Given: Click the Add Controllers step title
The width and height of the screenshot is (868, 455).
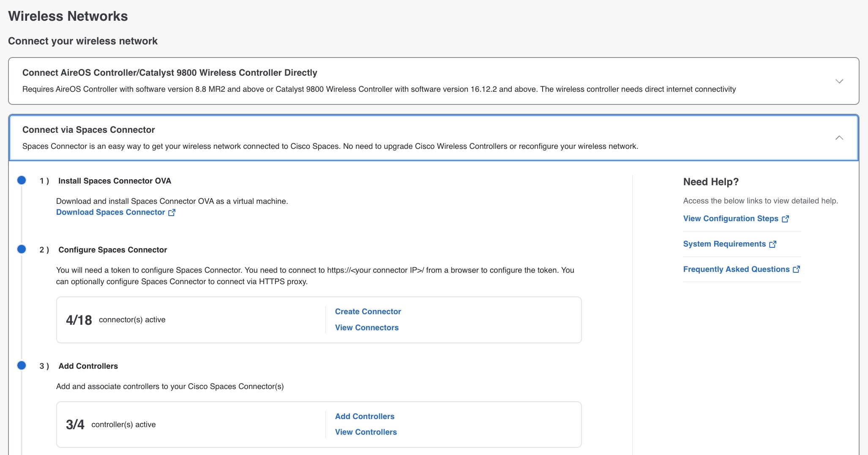Looking at the screenshot, I should 88,366.
